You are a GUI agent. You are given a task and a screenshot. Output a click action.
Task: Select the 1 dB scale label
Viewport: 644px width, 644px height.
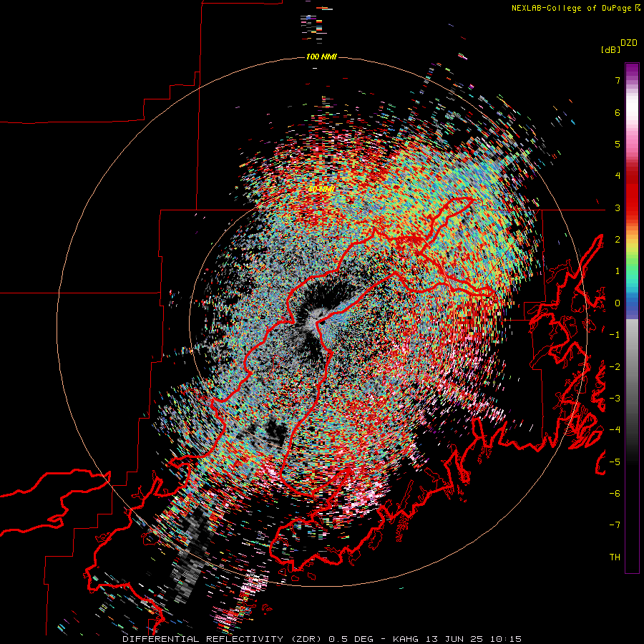point(618,271)
